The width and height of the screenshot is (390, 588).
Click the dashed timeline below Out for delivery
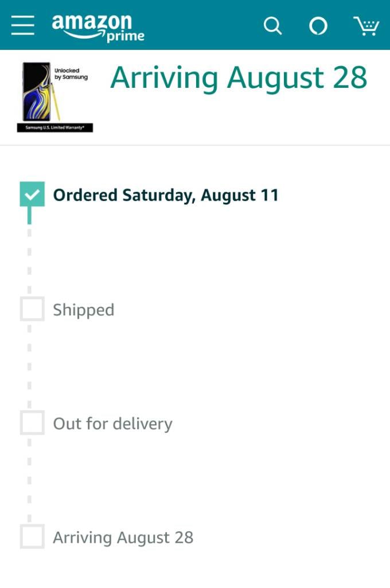30,480
